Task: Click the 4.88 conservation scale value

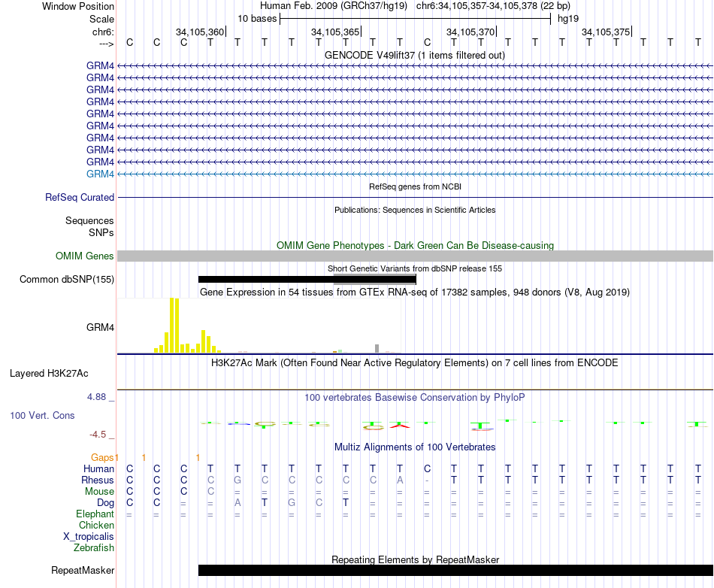Action: click(x=96, y=397)
